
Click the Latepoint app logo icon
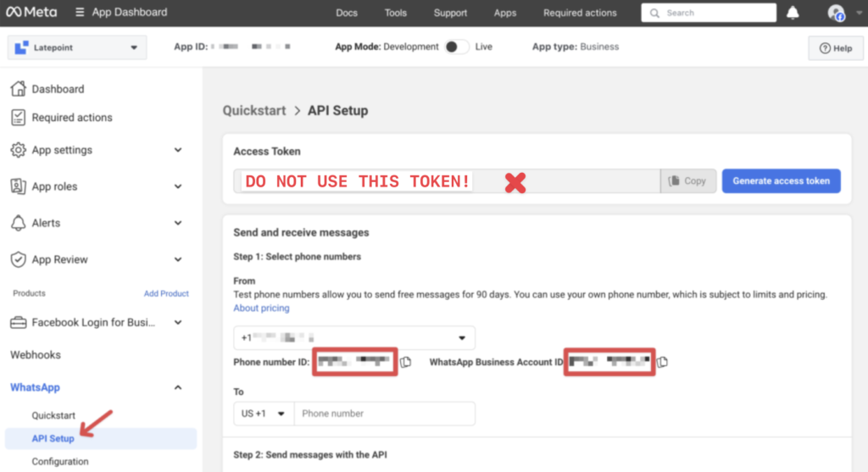(x=21, y=47)
